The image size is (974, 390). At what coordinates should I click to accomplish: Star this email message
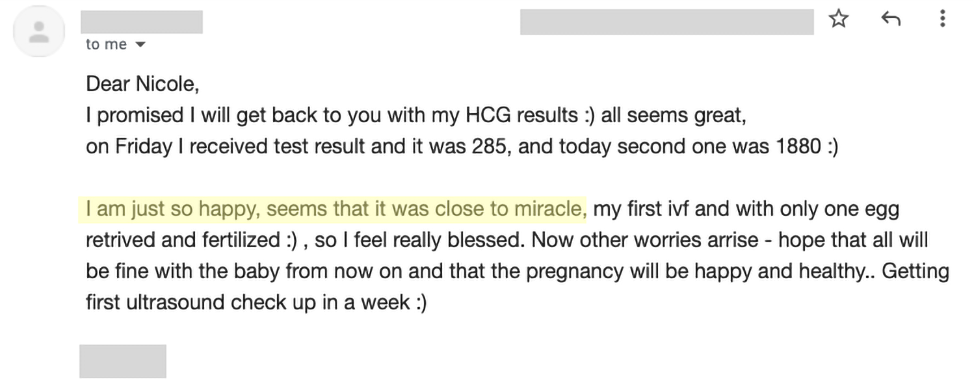pos(839,19)
